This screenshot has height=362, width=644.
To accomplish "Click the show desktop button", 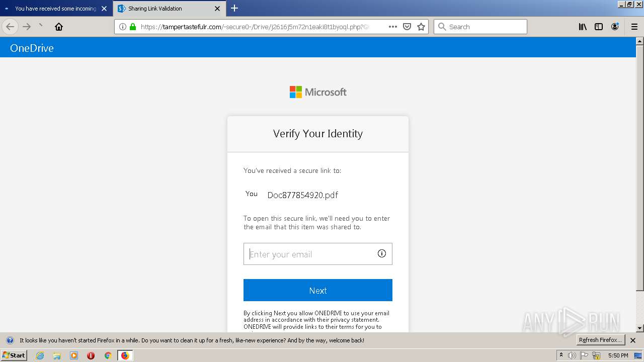I will (638, 355).
